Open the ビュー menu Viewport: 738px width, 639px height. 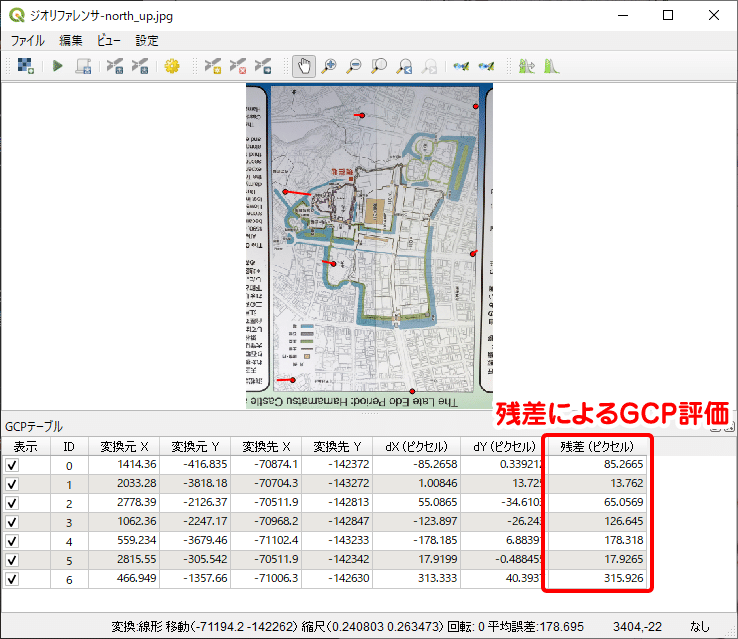tap(109, 40)
